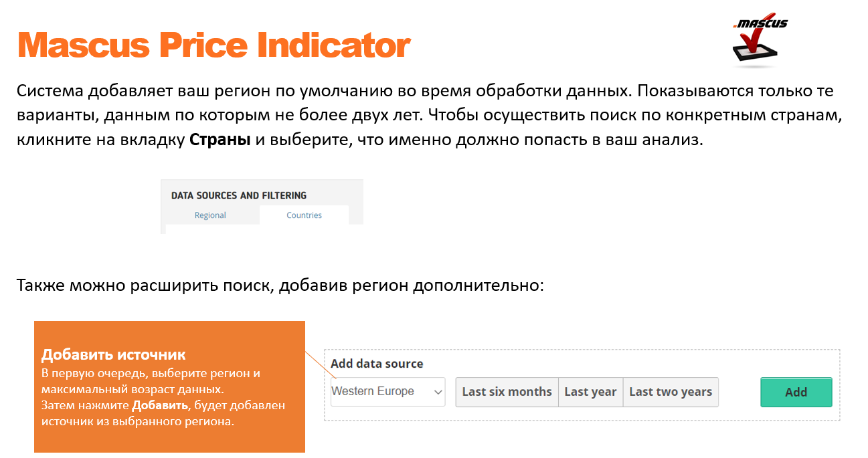Select the Last six months option
This screenshot has height=458, width=868.
coord(507,392)
